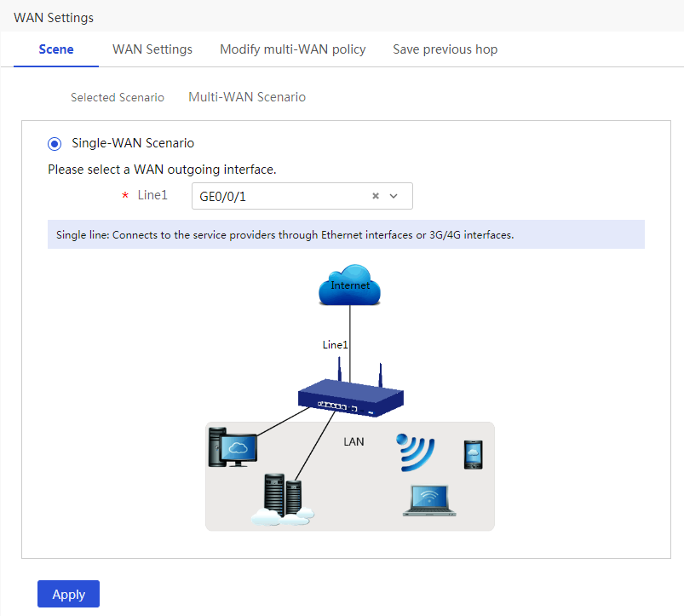Click the mobile phone icon in LAN
The height and width of the screenshot is (616, 684).
474,455
